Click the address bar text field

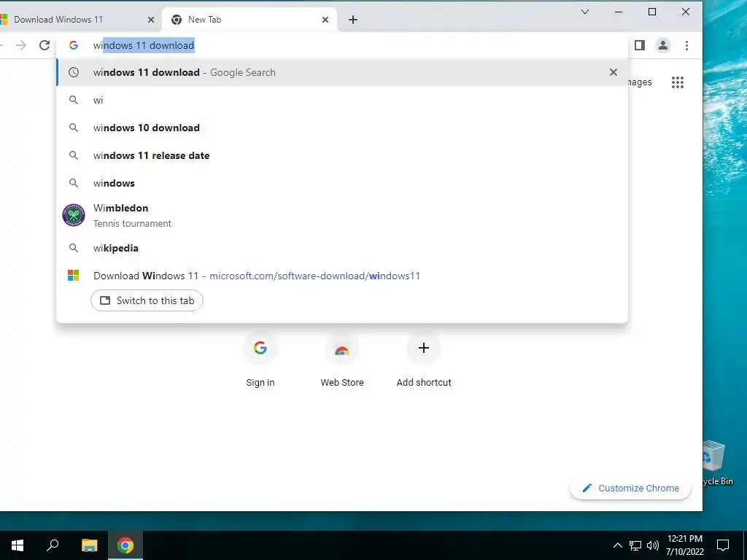(342, 45)
